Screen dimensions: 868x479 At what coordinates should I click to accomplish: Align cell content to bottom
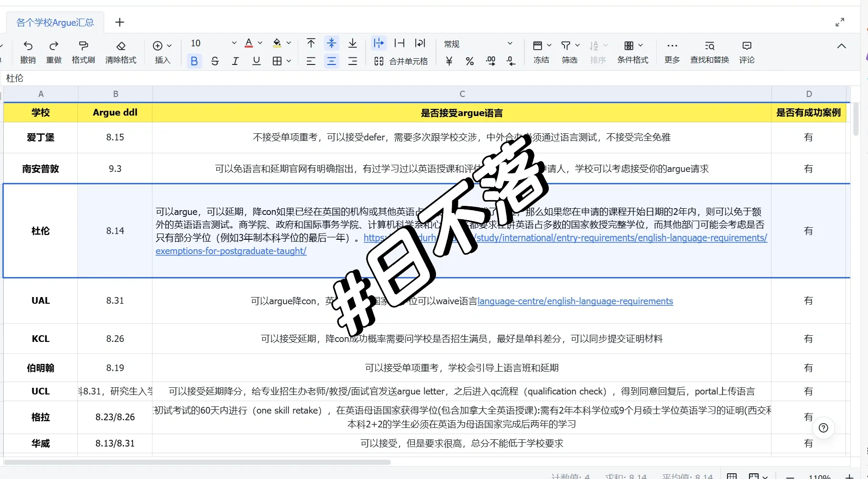352,43
